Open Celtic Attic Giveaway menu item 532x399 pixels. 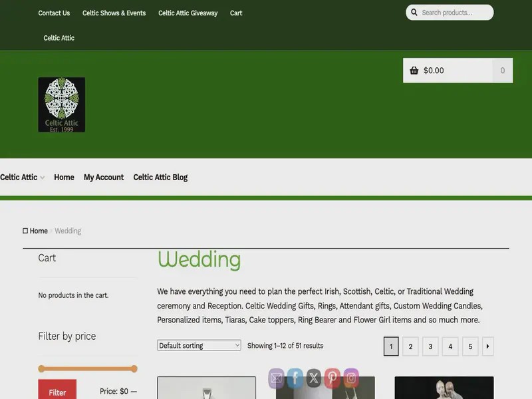tap(188, 13)
